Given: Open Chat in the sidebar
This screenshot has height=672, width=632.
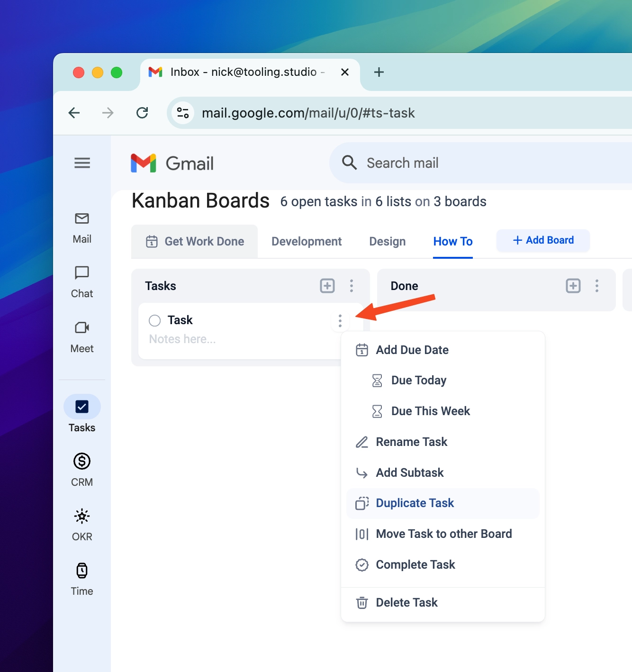Looking at the screenshot, I should pos(82,282).
